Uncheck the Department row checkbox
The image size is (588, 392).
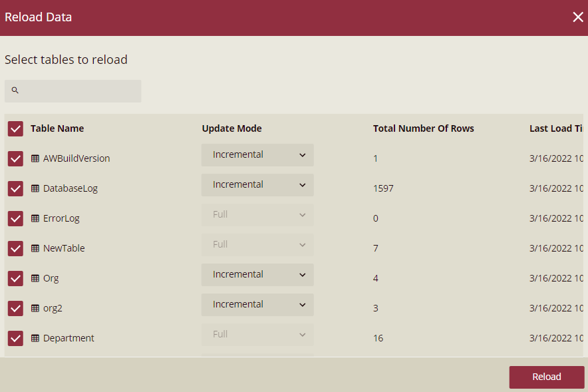pyautogui.click(x=15, y=338)
